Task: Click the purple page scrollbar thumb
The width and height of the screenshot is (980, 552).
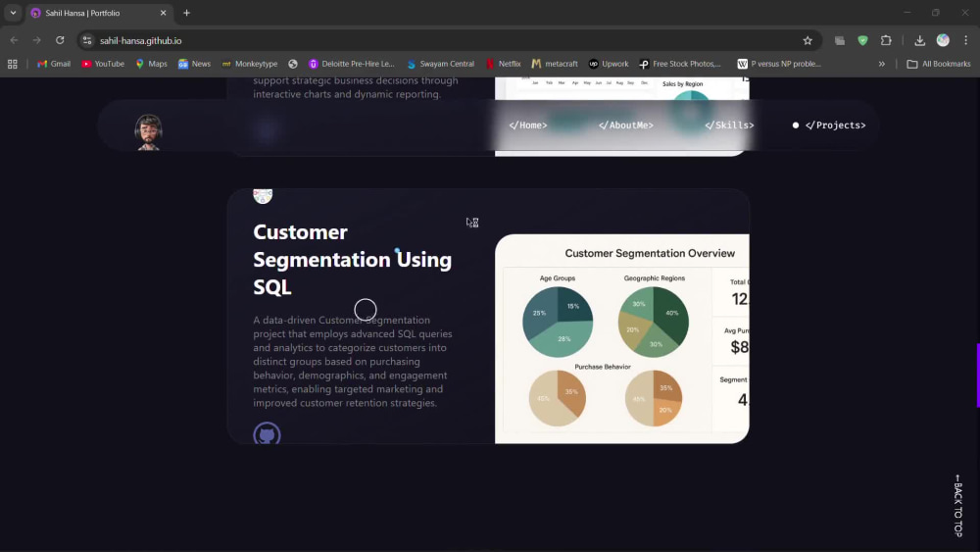Action: tap(977, 376)
